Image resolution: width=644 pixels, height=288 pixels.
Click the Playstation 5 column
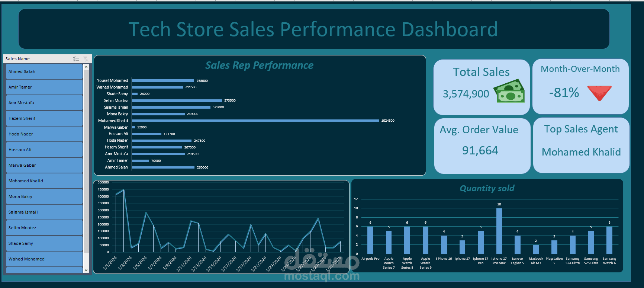coord(554,247)
